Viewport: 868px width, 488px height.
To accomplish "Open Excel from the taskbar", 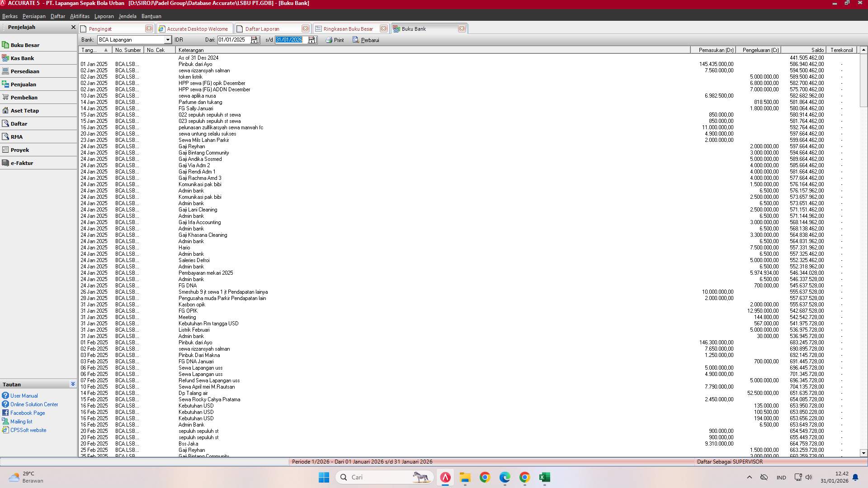I will [544, 477].
